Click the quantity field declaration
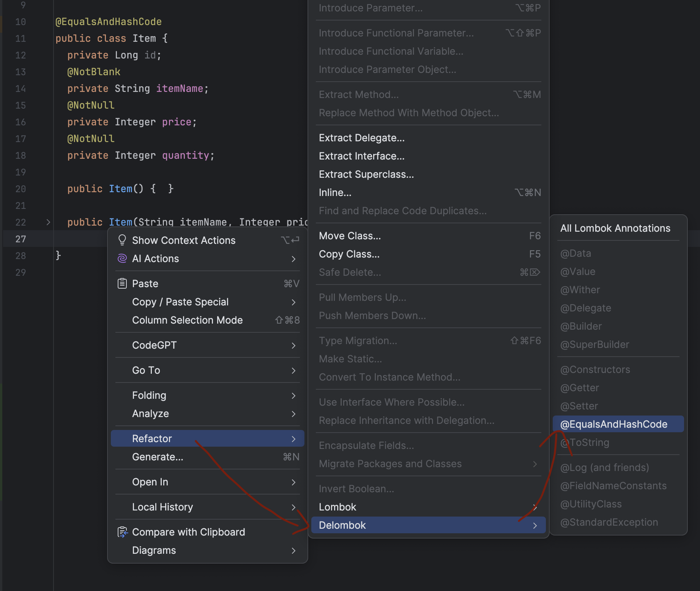 (186, 155)
